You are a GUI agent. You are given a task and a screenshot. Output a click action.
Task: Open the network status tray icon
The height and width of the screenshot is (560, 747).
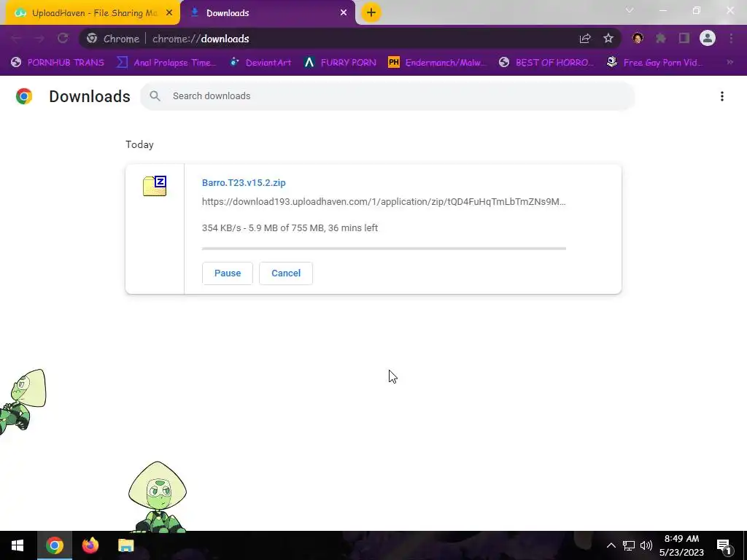(x=628, y=545)
